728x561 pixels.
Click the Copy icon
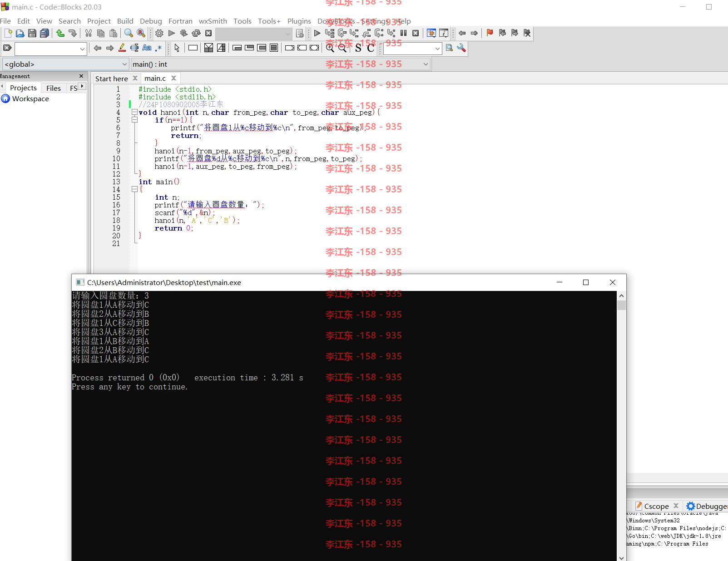101,33
